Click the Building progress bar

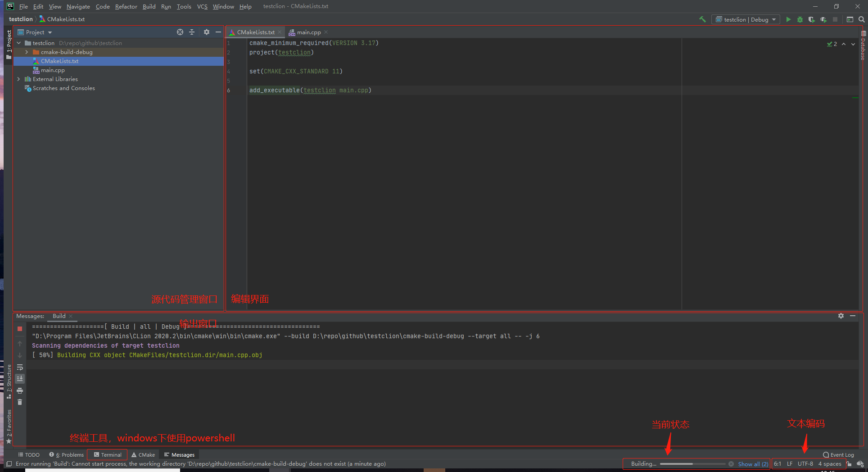click(692, 464)
